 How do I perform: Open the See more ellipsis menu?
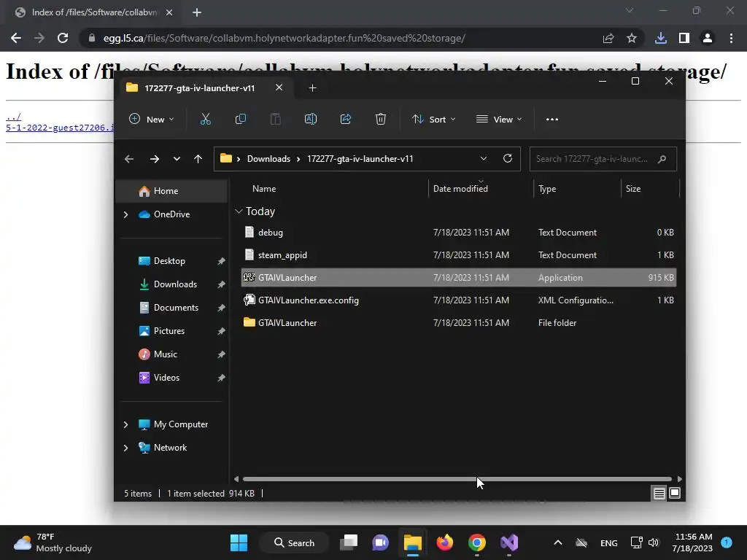[x=552, y=120]
